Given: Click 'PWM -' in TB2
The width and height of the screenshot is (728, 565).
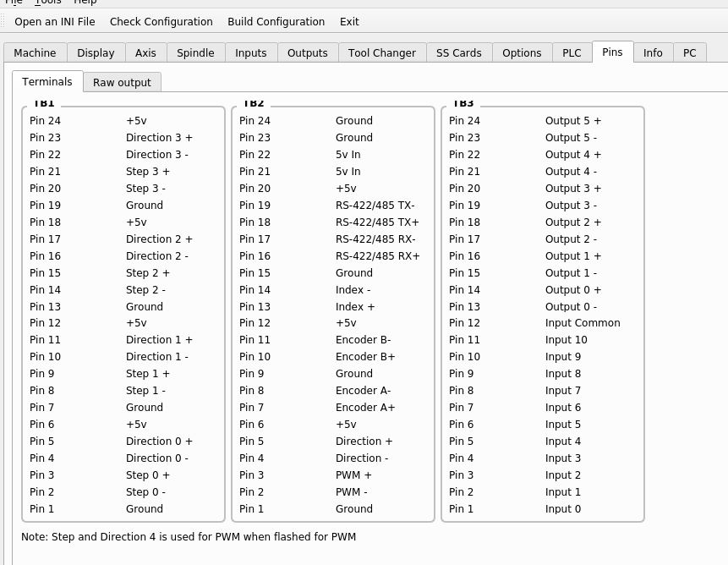Looking at the screenshot, I should pyautogui.click(x=352, y=491).
